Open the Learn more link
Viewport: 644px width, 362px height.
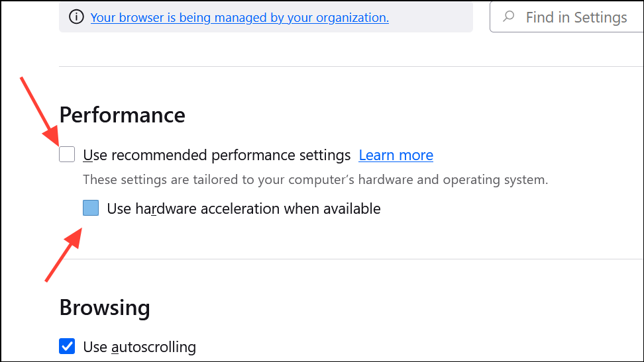coord(396,156)
